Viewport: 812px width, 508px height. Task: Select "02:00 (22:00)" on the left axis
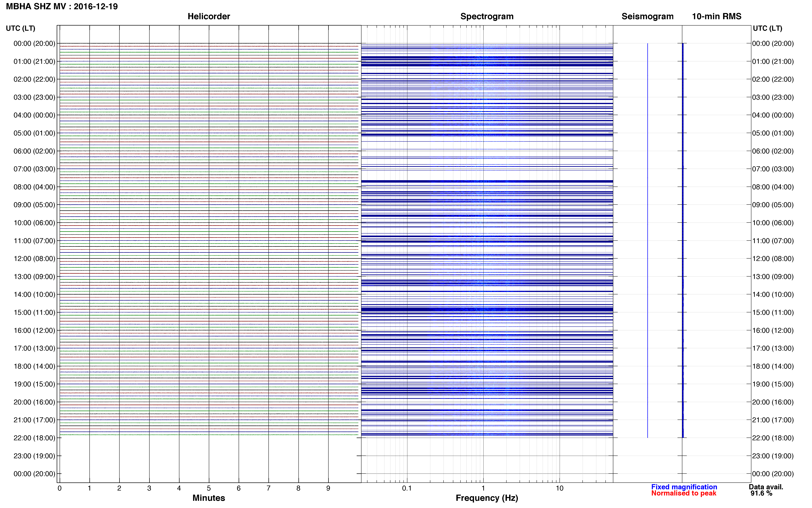[34, 79]
